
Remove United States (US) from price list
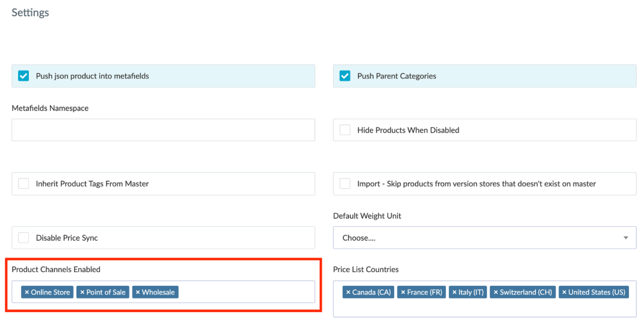point(564,293)
